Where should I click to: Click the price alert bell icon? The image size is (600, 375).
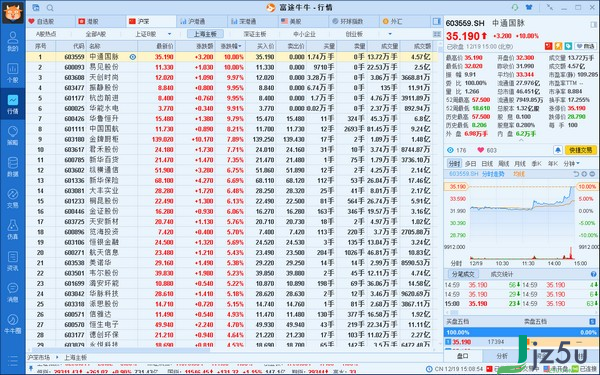tap(558, 150)
